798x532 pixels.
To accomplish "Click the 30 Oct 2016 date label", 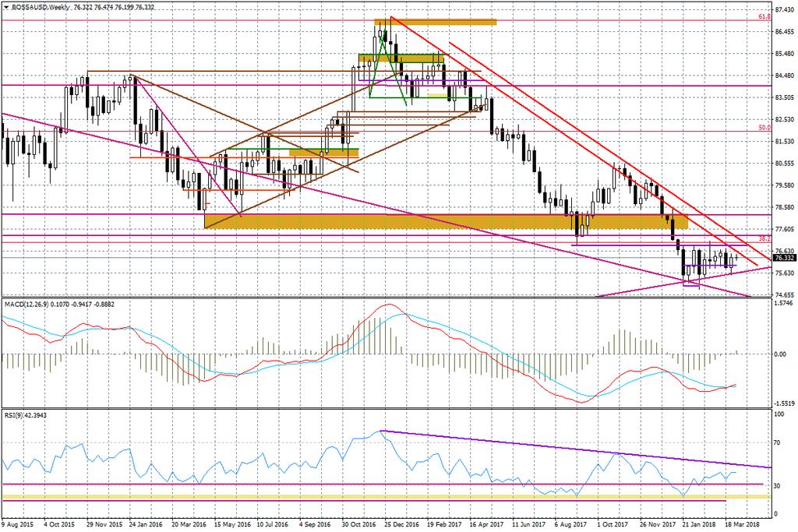I will tap(359, 524).
